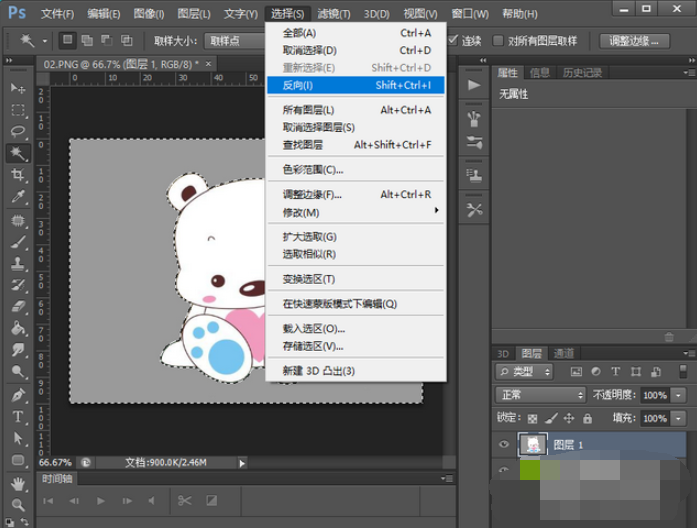Viewport: 697px width, 528px height.
Task: Hide layer 图层 1 with eye icon
Action: click(x=504, y=444)
